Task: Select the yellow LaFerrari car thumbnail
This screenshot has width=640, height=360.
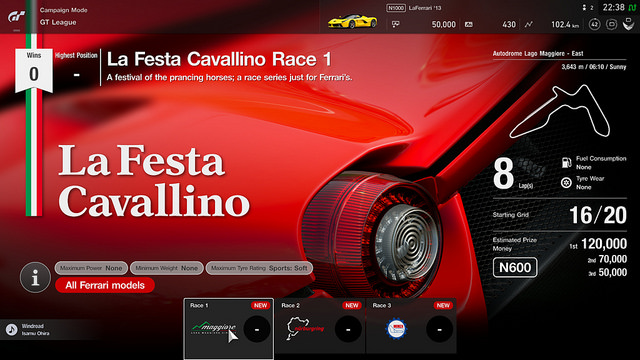Action: point(353,21)
